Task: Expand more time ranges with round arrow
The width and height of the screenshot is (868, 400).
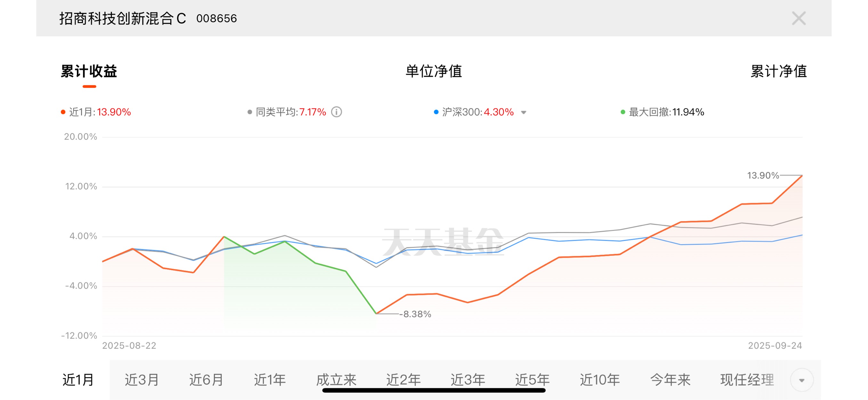Action: (802, 380)
